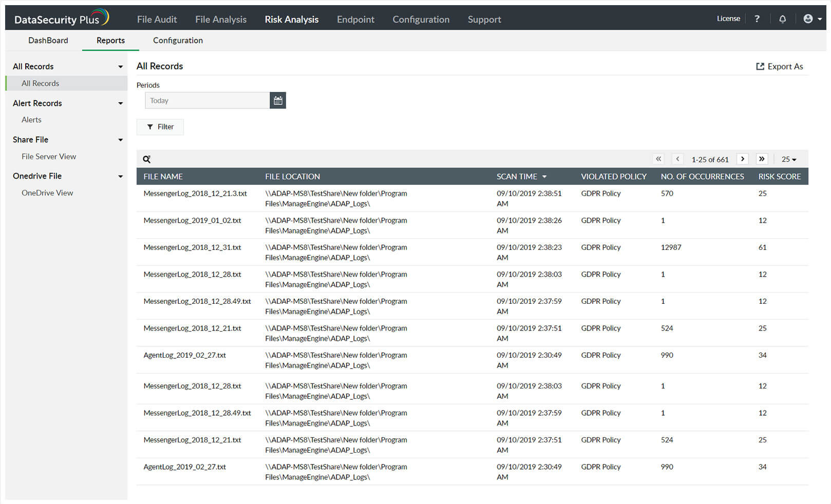
Task: Select Alerts in the sidebar
Action: point(31,120)
